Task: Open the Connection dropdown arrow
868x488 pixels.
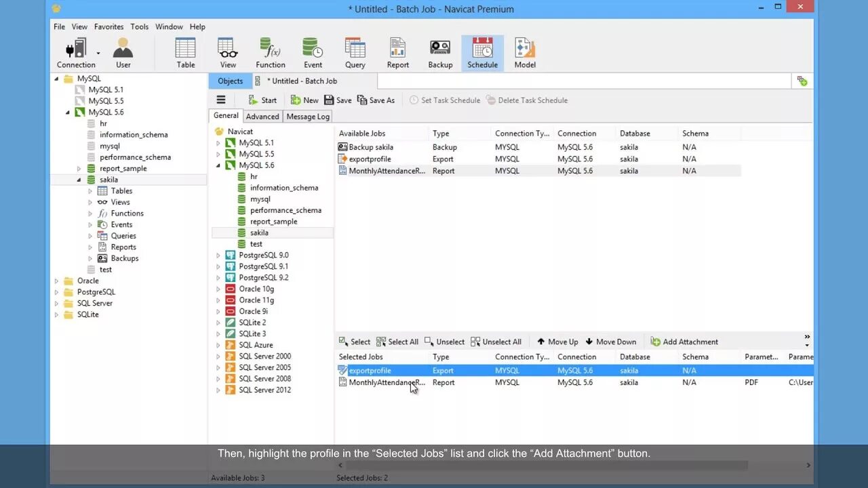Action: point(98,53)
